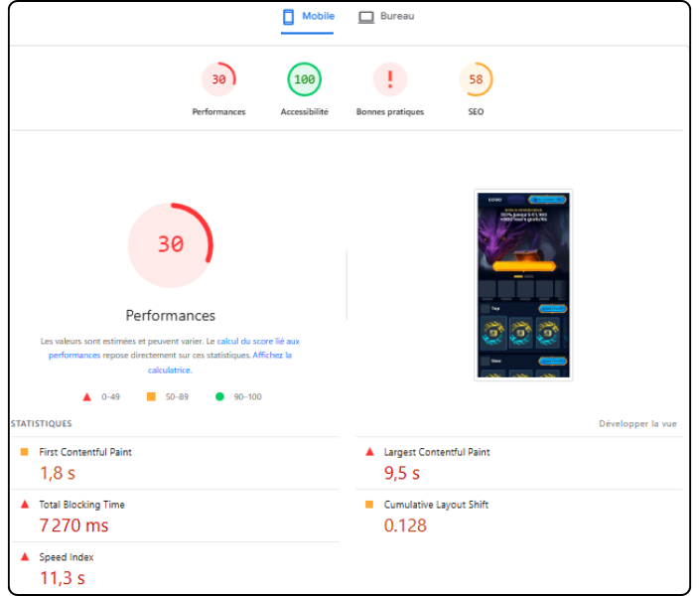Expand the First Contentful Paint metric
This screenshot has height=596, width=700.
pos(84,452)
